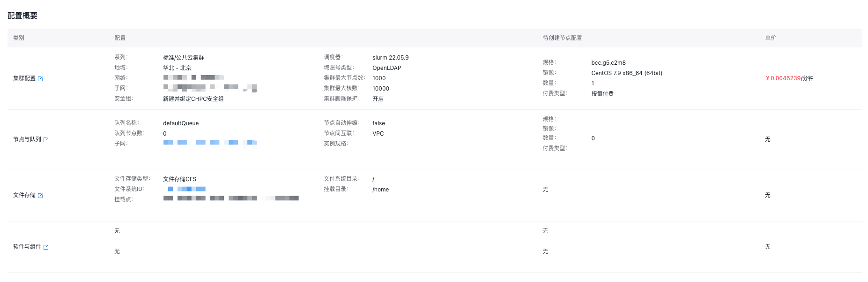
Task: Select the storage type 文件存储CFS
Action: [x=179, y=179]
